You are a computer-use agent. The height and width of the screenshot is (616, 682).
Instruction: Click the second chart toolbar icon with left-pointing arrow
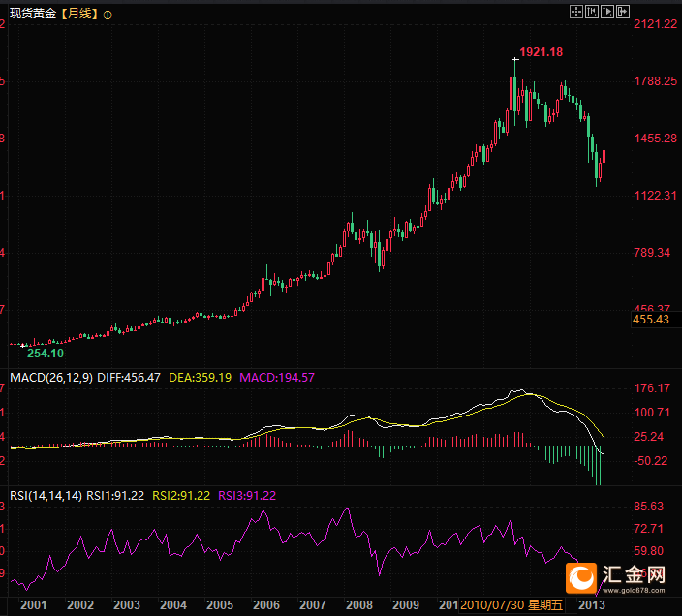click(x=592, y=12)
